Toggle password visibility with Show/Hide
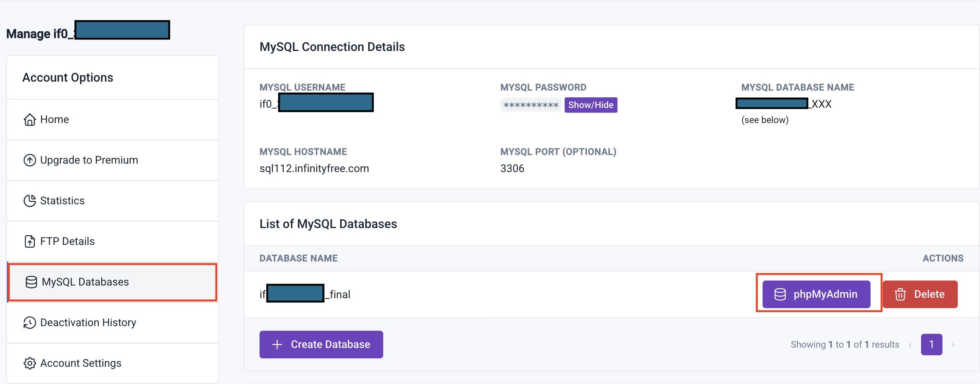The height and width of the screenshot is (384, 980). 590,105
